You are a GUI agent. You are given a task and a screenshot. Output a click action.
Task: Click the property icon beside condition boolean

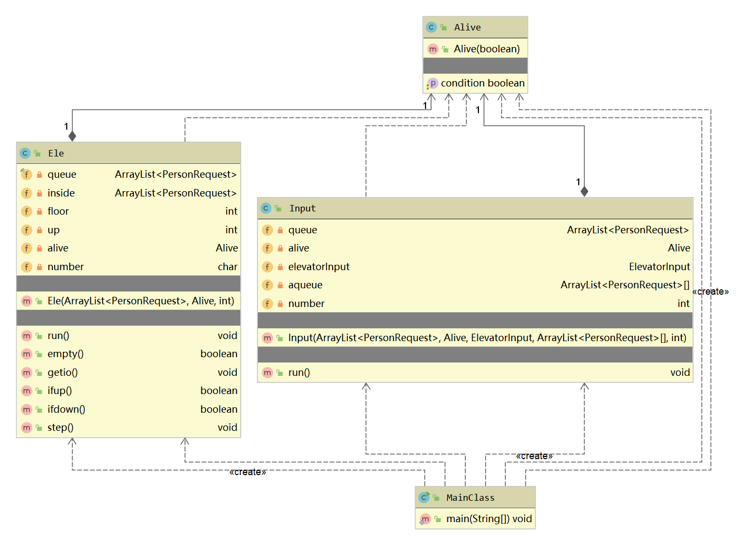432,83
